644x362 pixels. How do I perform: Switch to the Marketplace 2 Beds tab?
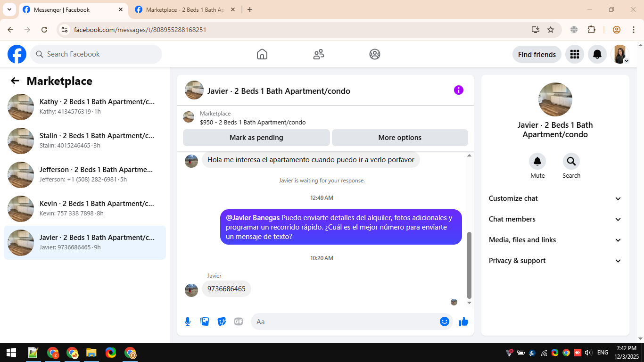(185, 9)
